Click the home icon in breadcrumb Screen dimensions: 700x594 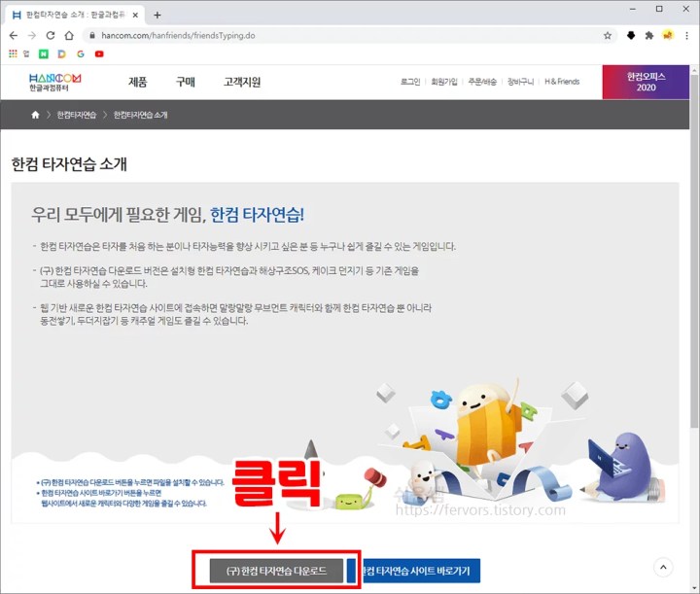[35, 115]
